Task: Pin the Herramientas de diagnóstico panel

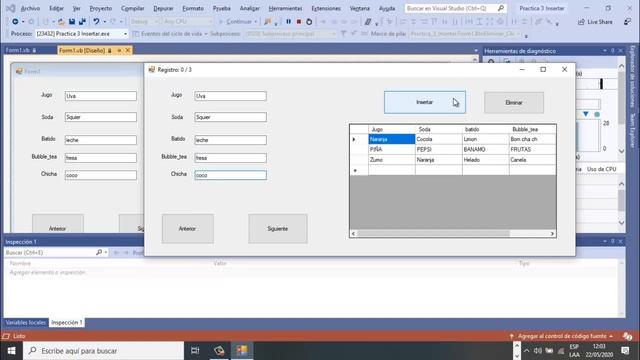Action: point(613,51)
